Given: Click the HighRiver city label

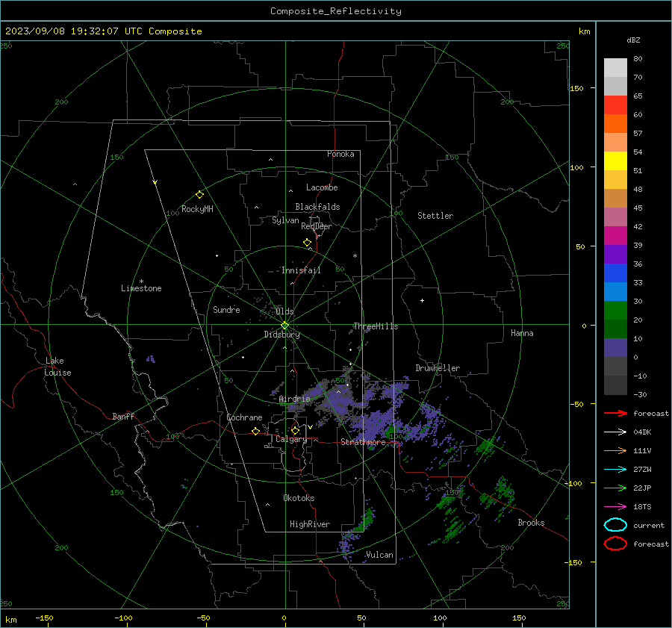Looking at the screenshot, I should point(310,524).
